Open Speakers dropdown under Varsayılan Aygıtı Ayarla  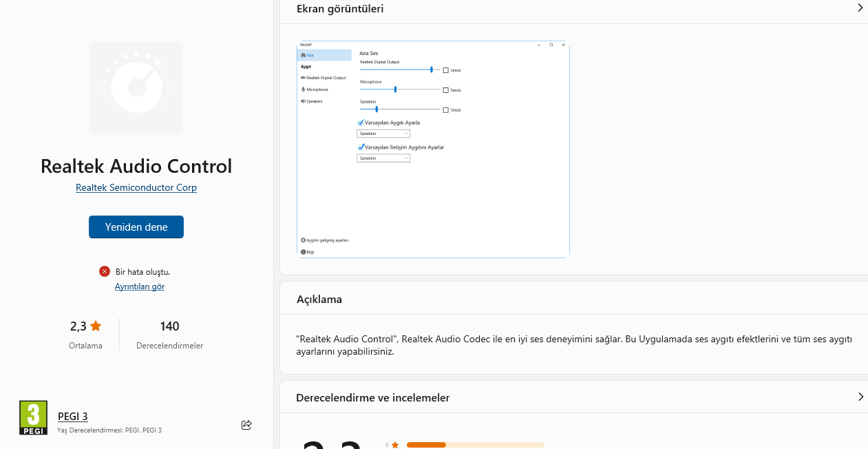click(383, 134)
